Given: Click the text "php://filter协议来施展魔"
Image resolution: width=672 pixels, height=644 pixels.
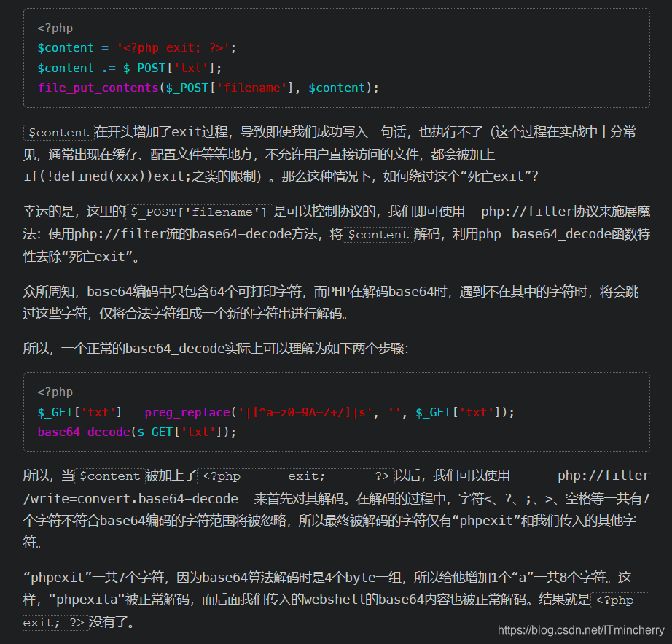Looking at the screenshot, I should click(x=566, y=212).
